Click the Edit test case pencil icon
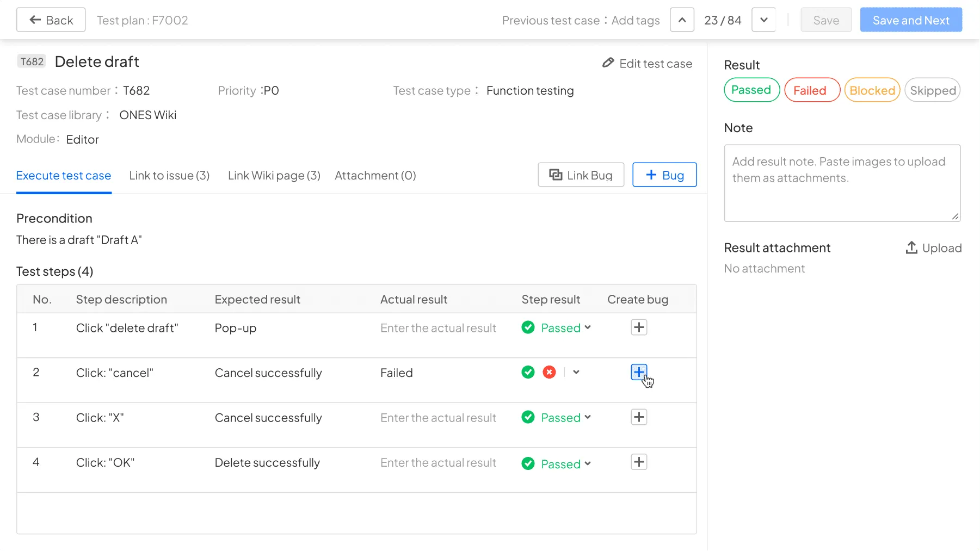Screen dimensions: 980x551 (x=608, y=63)
